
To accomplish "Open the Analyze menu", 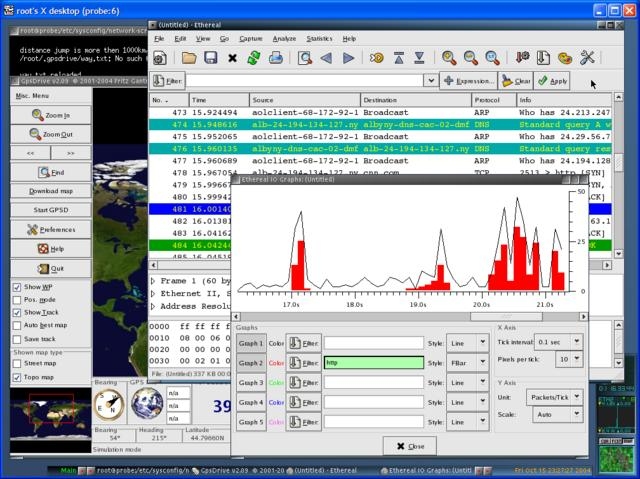I will (x=283, y=38).
